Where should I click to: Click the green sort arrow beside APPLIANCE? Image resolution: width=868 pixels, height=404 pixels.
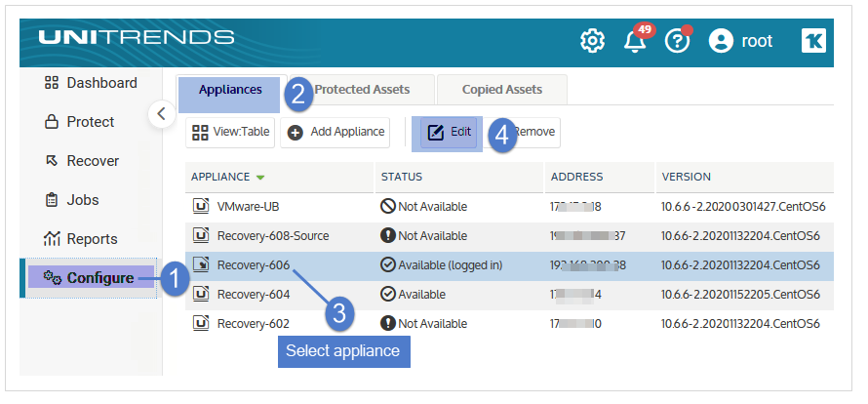260,178
